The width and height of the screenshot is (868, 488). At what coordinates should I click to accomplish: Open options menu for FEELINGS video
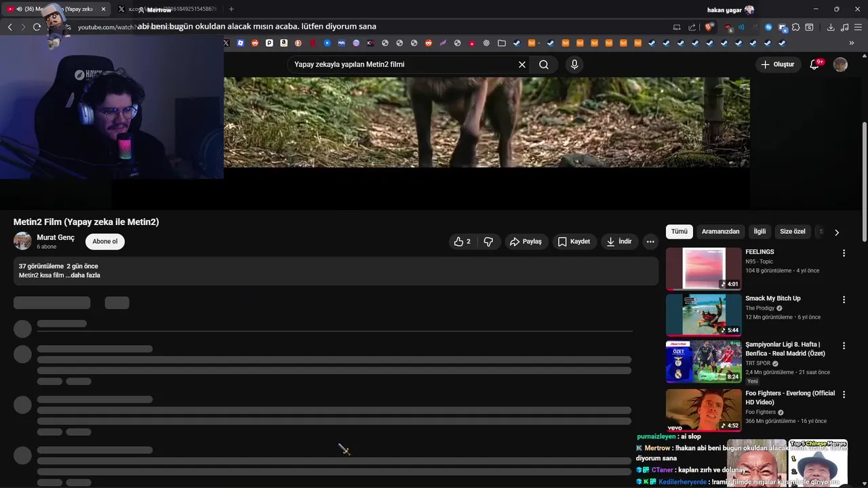(844, 253)
